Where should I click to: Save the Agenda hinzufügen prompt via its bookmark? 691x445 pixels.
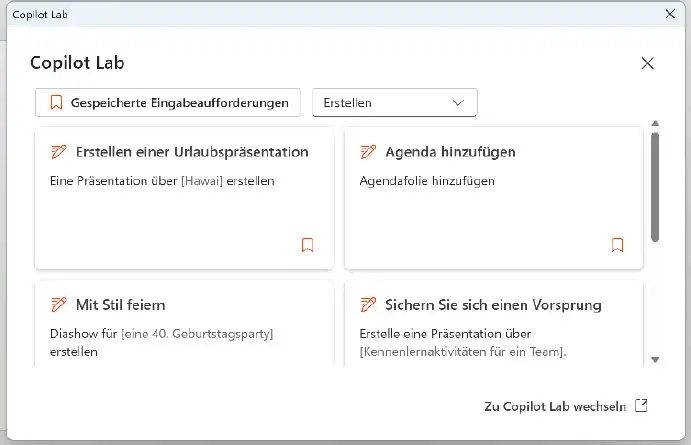617,245
